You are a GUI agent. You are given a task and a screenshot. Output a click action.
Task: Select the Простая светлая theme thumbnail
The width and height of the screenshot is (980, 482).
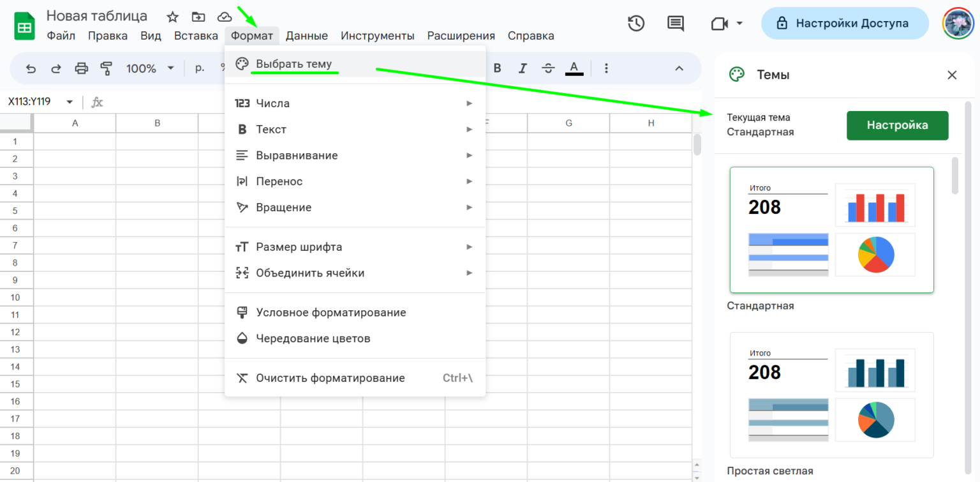tap(831, 395)
